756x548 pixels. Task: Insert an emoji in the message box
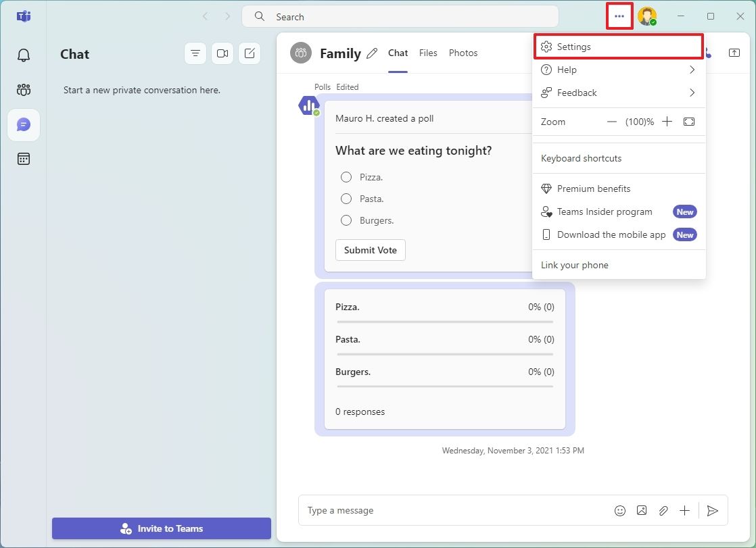[x=620, y=511]
